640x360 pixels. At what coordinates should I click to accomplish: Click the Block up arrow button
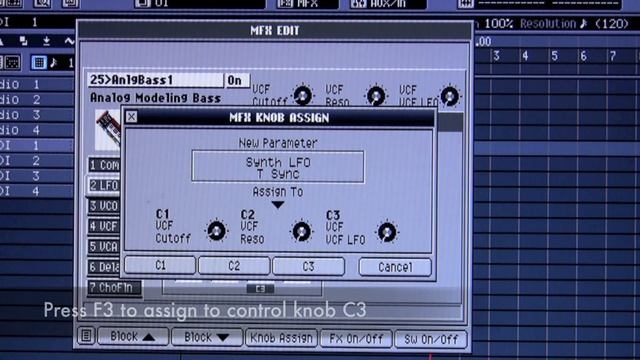[133, 337]
